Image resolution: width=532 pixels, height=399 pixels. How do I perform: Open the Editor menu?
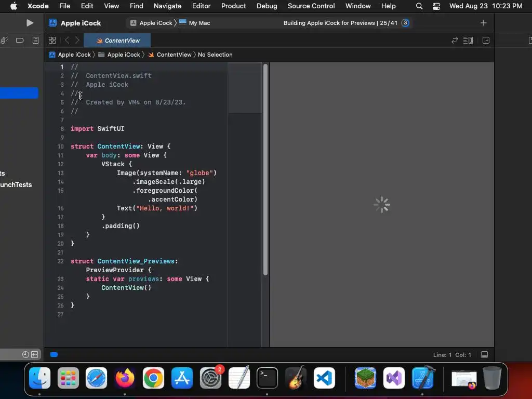click(x=201, y=6)
